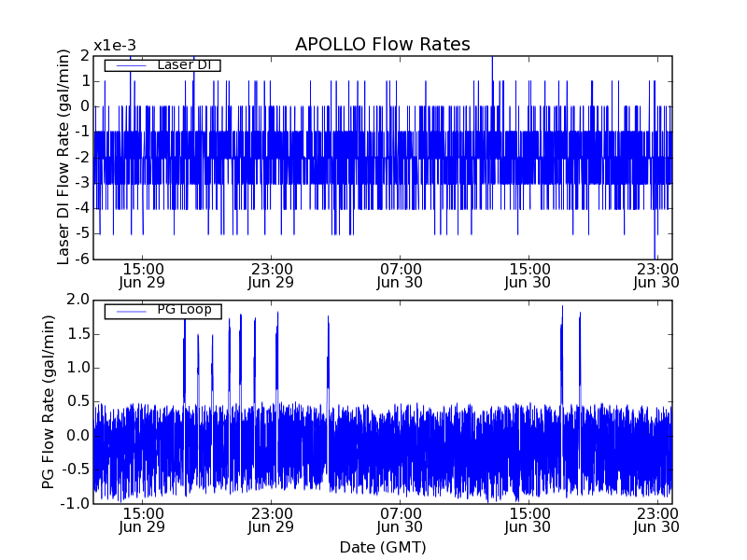Image resolution: width=747 pixels, height=560 pixels.
Task: Click the "x1e-3" axis scale label
Action: (114, 46)
